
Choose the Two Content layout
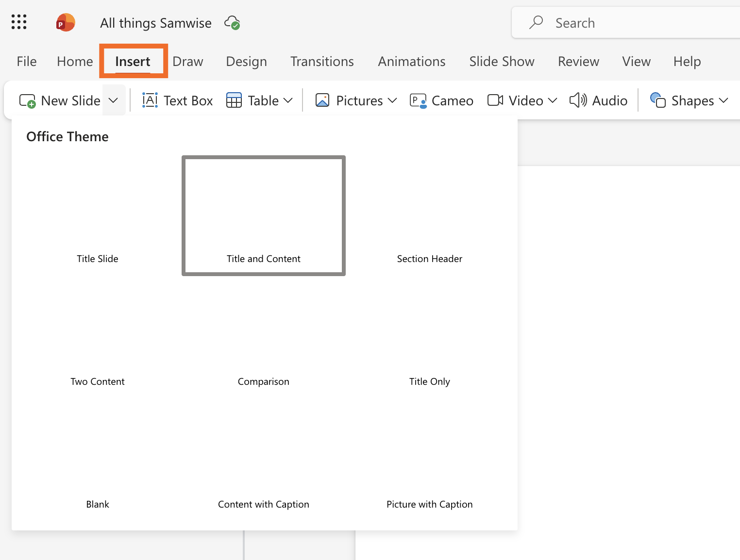point(98,338)
